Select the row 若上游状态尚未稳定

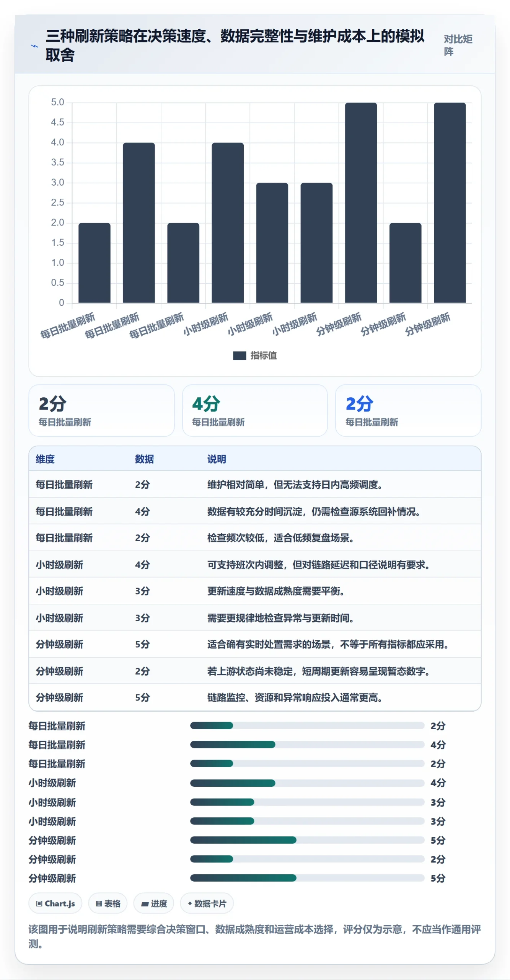point(255,671)
